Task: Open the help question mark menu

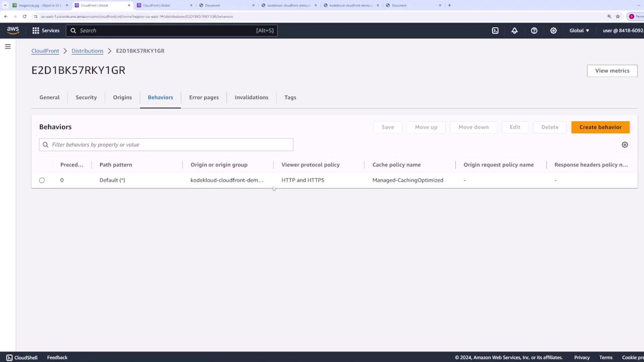Action: pyautogui.click(x=534, y=30)
